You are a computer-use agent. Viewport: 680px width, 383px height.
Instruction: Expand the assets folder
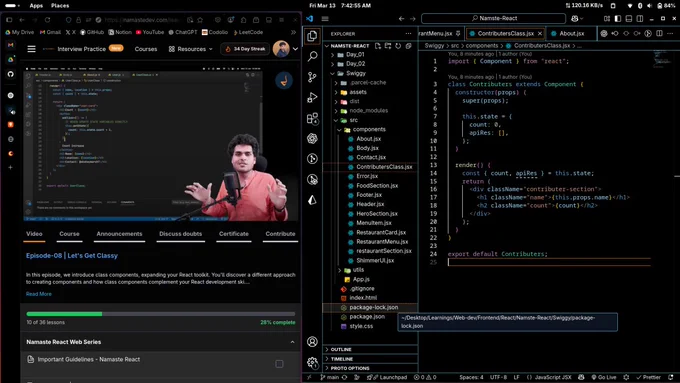point(371,92)
